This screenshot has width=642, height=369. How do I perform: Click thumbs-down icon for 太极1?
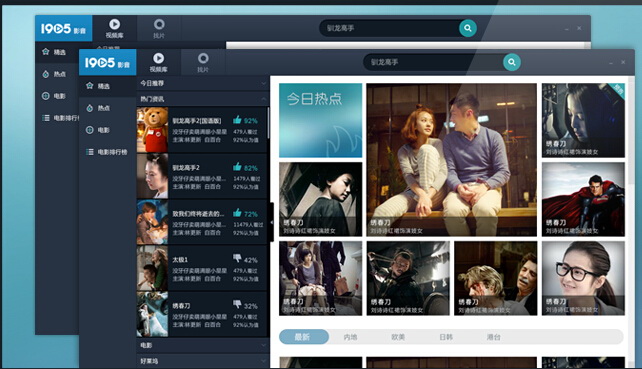(x=237, y=258)
